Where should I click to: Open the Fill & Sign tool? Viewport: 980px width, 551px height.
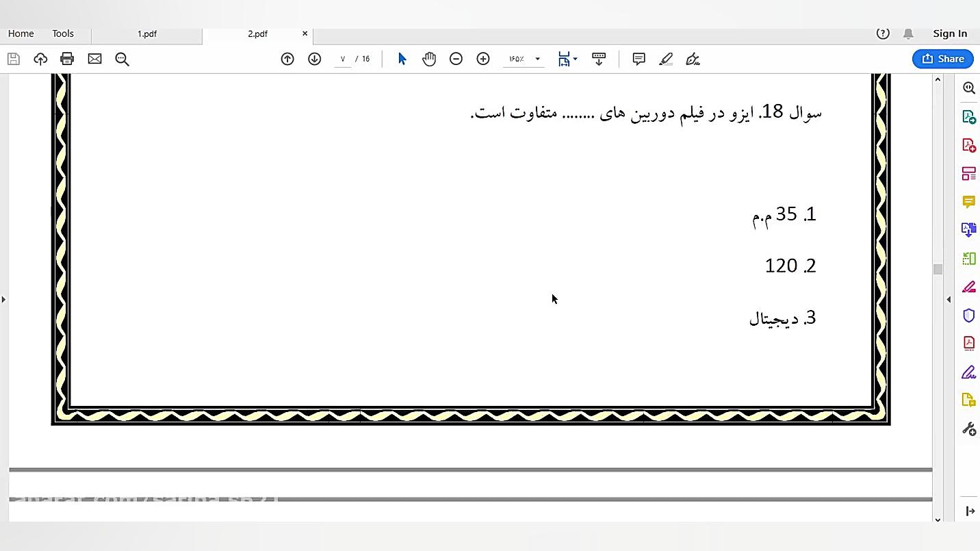click(x=968, y=372)
